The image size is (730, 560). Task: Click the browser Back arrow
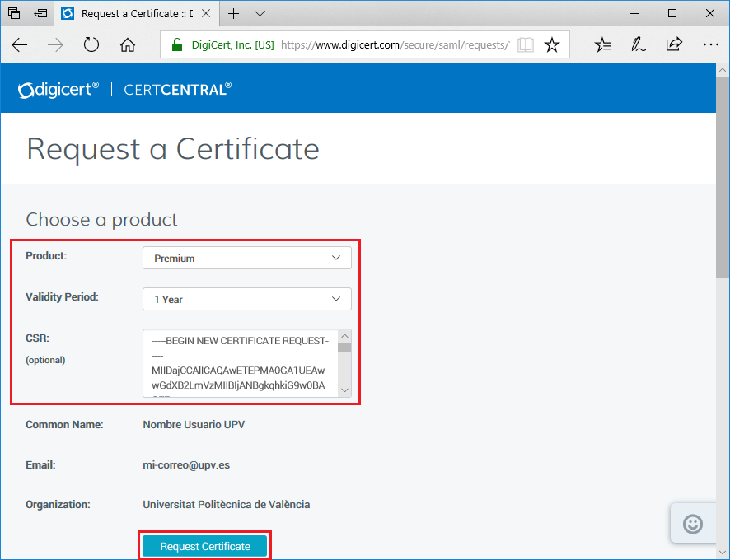[20, 45]
